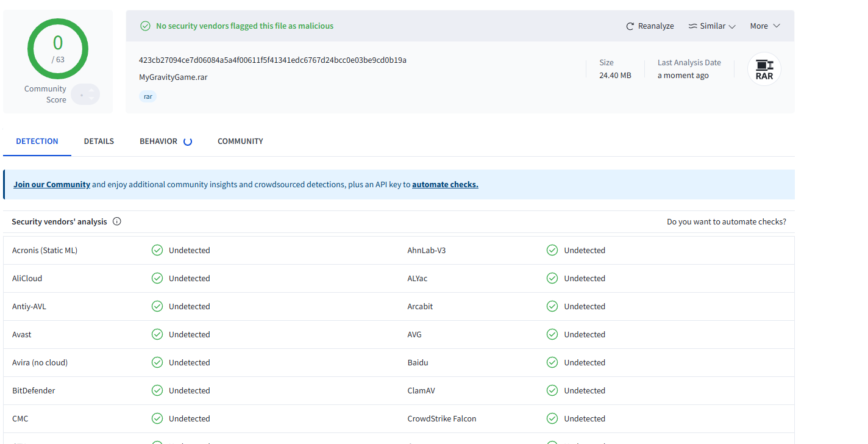Follow the Join our Community link
Image resolution: width=868 pixels, height=444 pixels.
click(x=52, y=184)
